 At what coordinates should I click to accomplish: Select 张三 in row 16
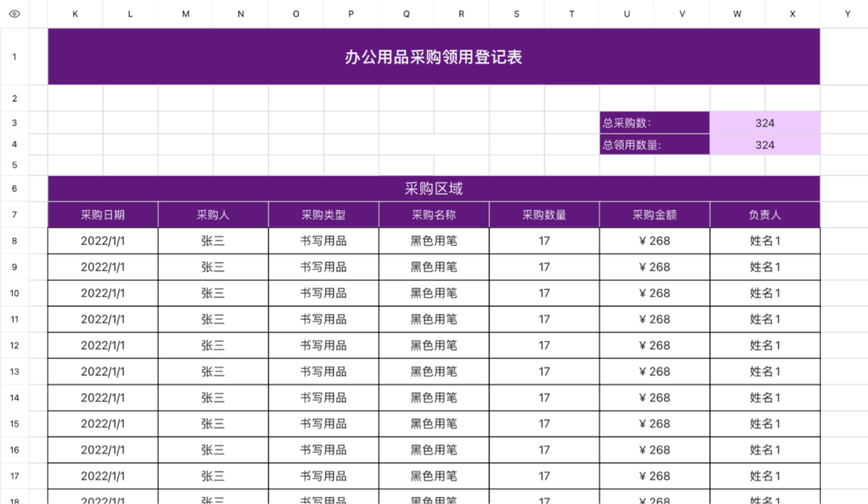[213, 449]
